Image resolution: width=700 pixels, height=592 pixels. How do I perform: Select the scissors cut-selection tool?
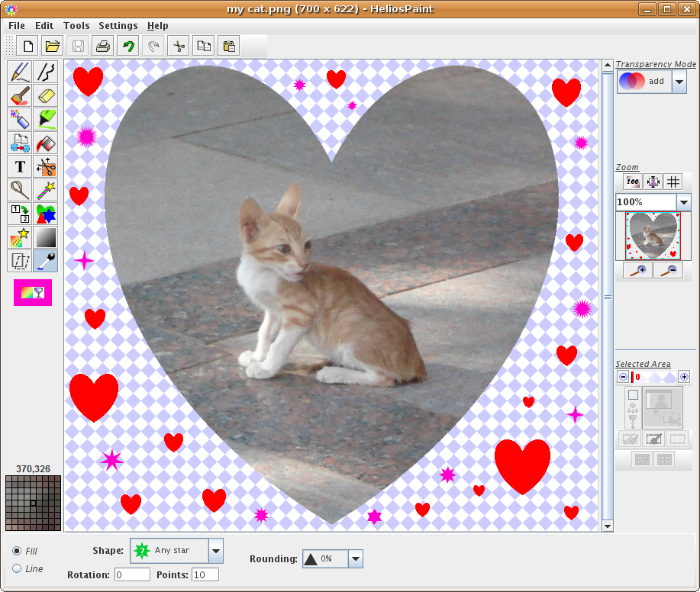point(46,166)
